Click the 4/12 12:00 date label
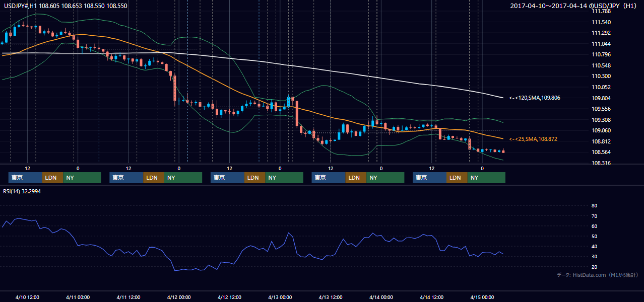Screen dimensions: 644x302 click(x=229, y=297)
